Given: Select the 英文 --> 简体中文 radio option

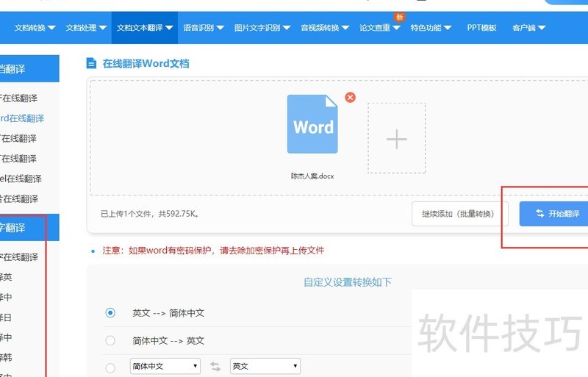Looking at the screenshot, I should pyautogui.click(x=110, y=313).
